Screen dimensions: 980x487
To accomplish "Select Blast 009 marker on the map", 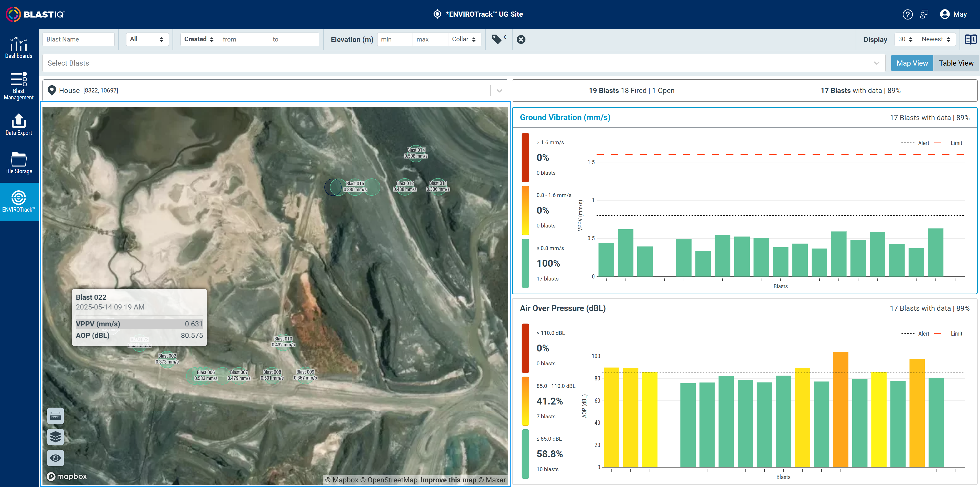I will click(305, 375).
